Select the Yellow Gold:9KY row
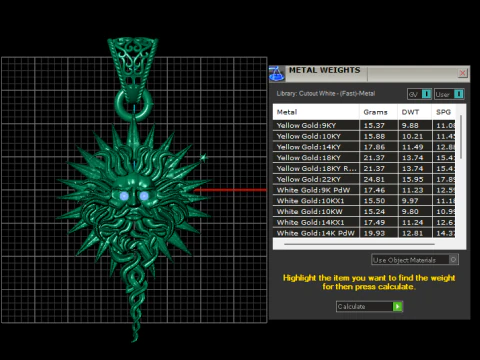This screenshot has height=360, width=480. tap(364, 125)
